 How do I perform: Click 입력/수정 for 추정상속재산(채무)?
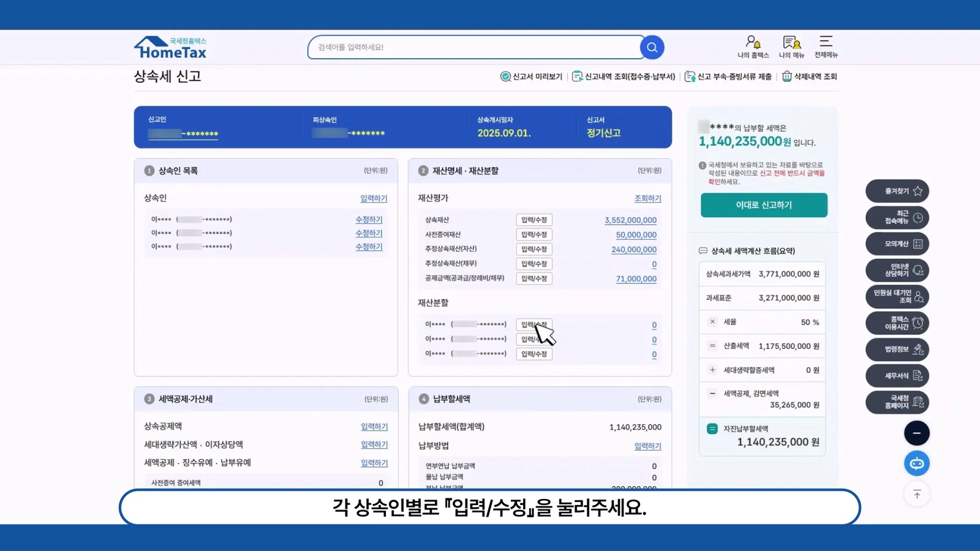click(534, 264)
